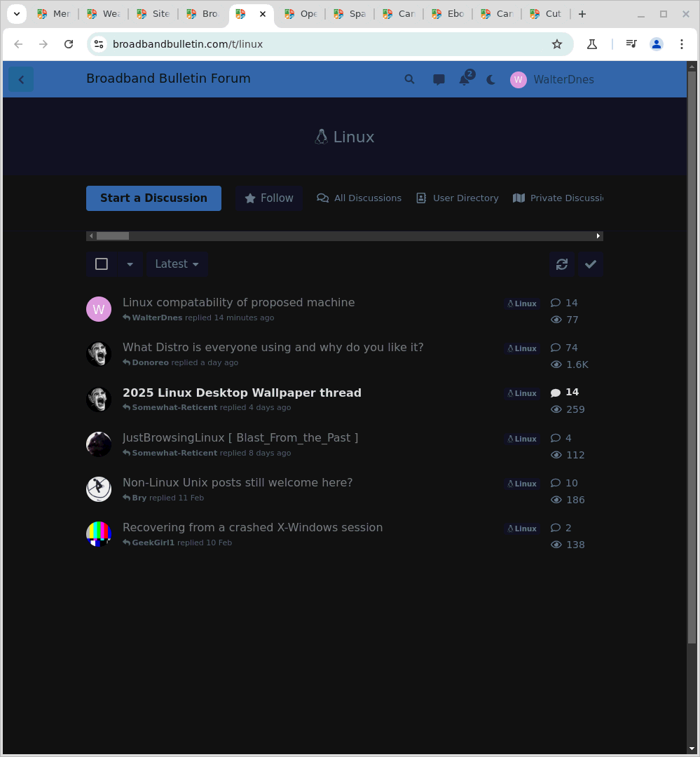Open the forum search icon

click(409, 79)
